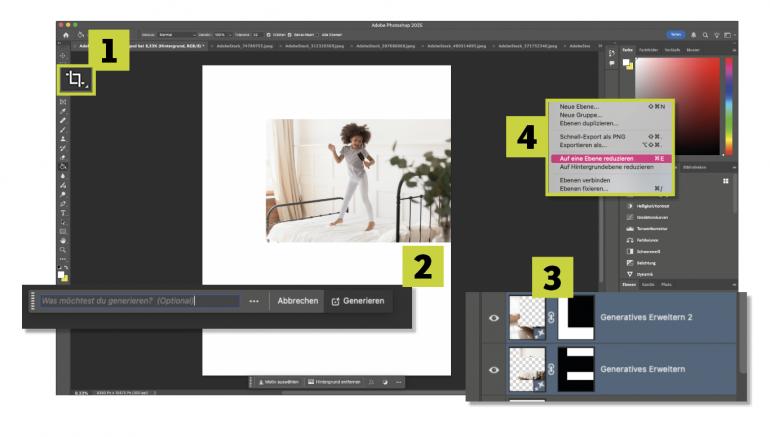
Task: Select the Rectangle shape tool
Action: [x=63, y=231]
